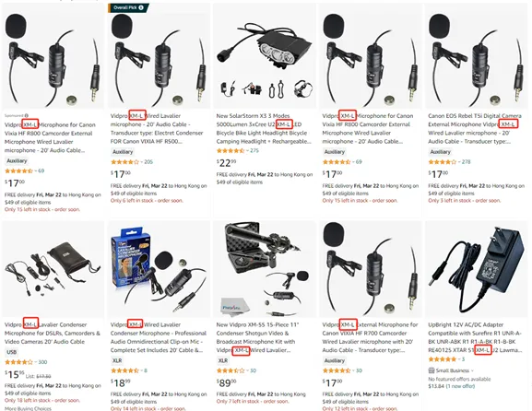Open the SolarStorm X3 bike light title
This screenshot has height=411, width=532.
coord(264,128)
